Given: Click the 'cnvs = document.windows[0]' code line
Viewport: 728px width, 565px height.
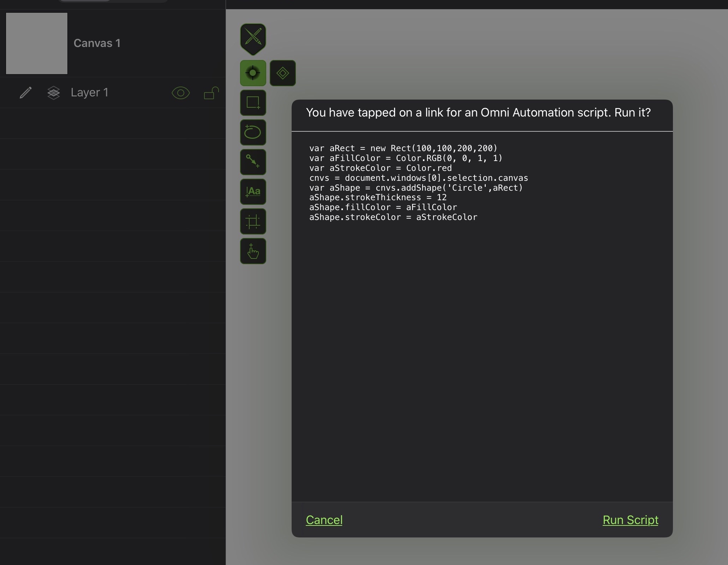Looking at the screenshot, I should [x=419, y=178].
